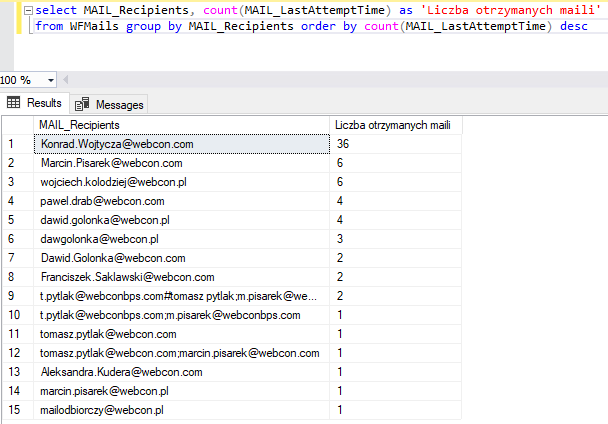Place cursor on WFMails in query

click(x=94, y=26)
